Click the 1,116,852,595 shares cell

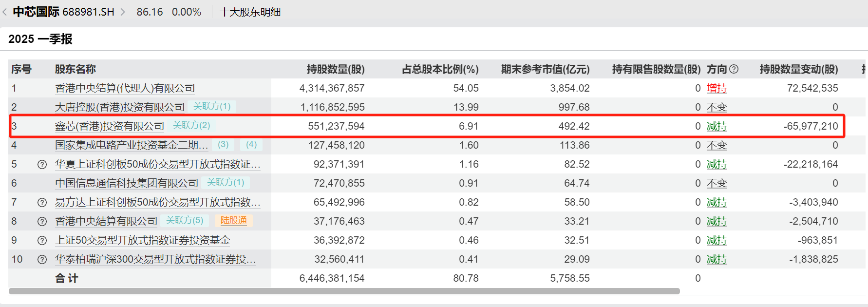click(x=333, y=107)
